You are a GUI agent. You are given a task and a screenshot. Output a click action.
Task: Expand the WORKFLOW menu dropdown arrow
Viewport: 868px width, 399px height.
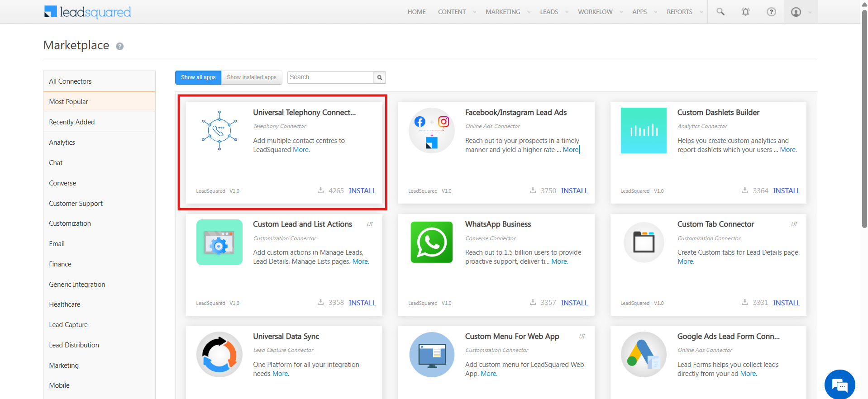621,12
